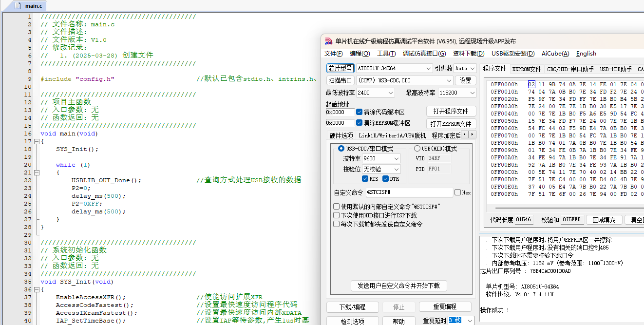This screenshot has height=325, width=644.
Task: Switch to the 程序加密后 tab
Action: [x=446, y=135]
